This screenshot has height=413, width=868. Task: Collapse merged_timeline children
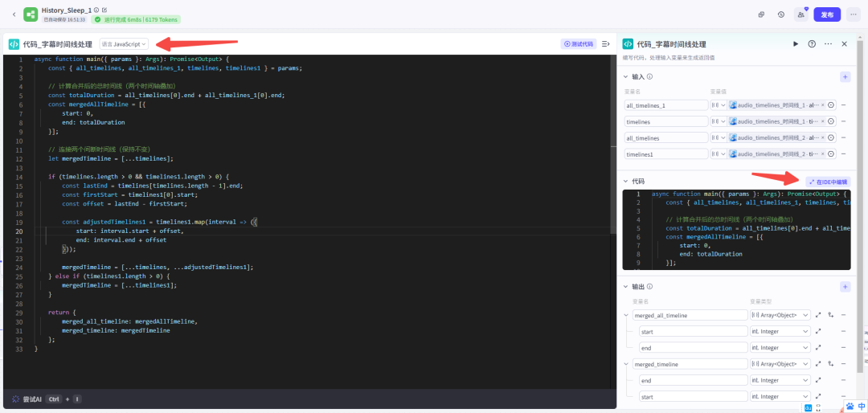coord(626,364)
